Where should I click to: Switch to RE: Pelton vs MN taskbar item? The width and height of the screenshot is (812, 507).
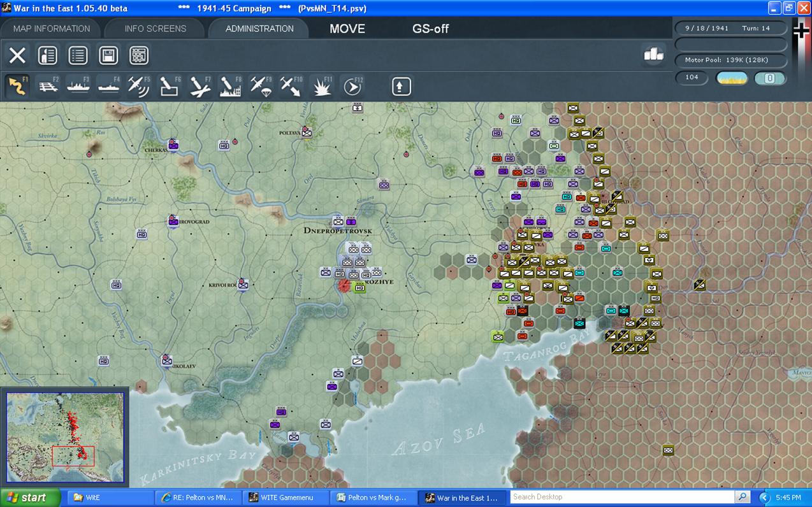[198, 497]
